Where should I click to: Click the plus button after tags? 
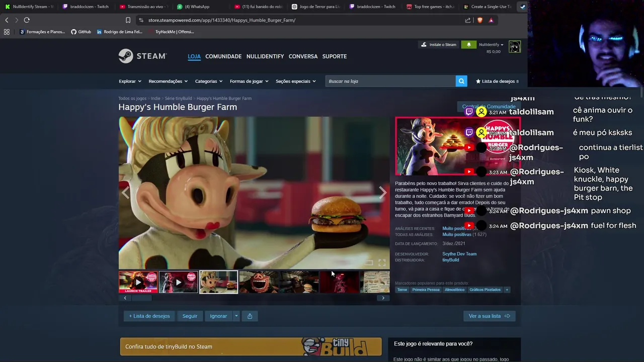(507, 290)
